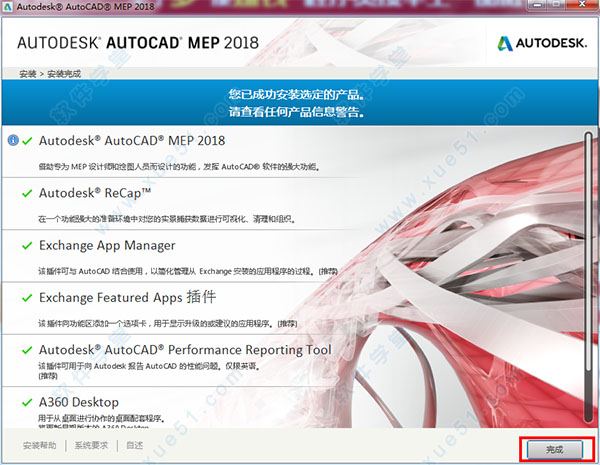Image resolution: width=600 pixels, height=465 pixels.
Task: Click the 完成 (Finish) button
Action: tap(555, 449)
